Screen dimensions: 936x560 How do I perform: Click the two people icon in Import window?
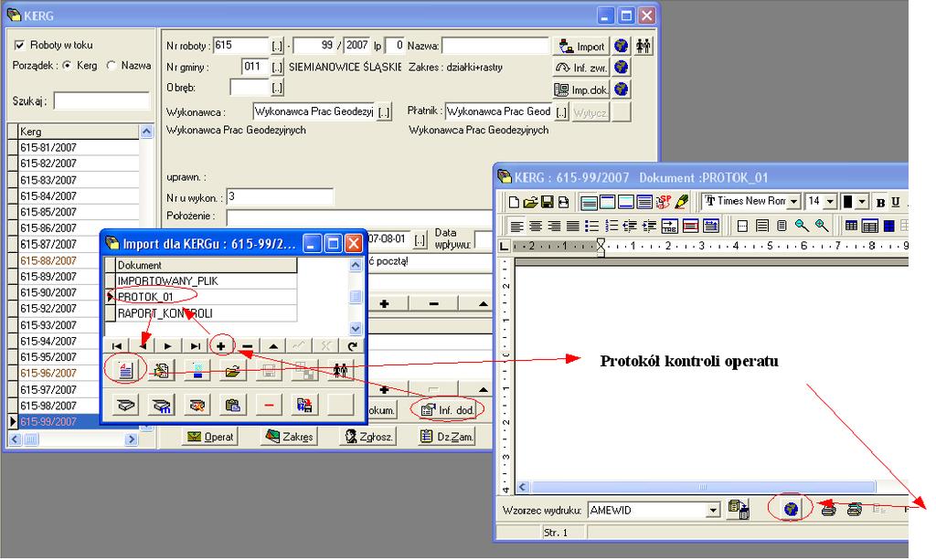(x=340, y=371)
